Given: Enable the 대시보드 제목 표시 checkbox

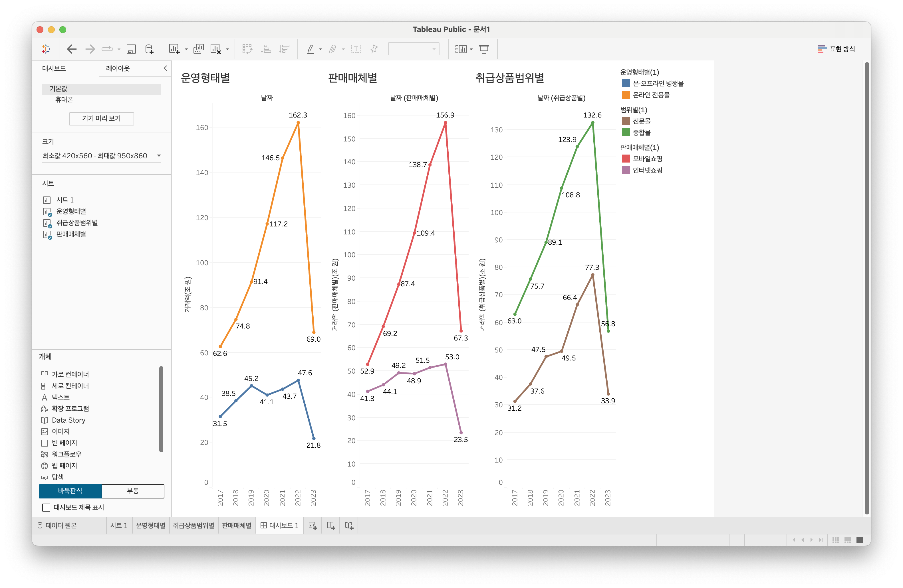Looking at the screenshot, I should click(x=46, y=507).
